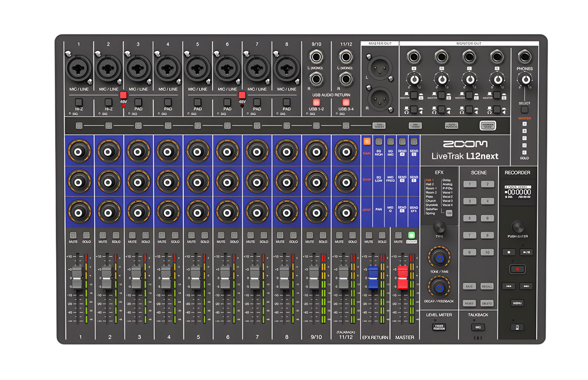Click the TALKBACK MIC button
This screenshot has width=588, height=380.
point(478,327)
